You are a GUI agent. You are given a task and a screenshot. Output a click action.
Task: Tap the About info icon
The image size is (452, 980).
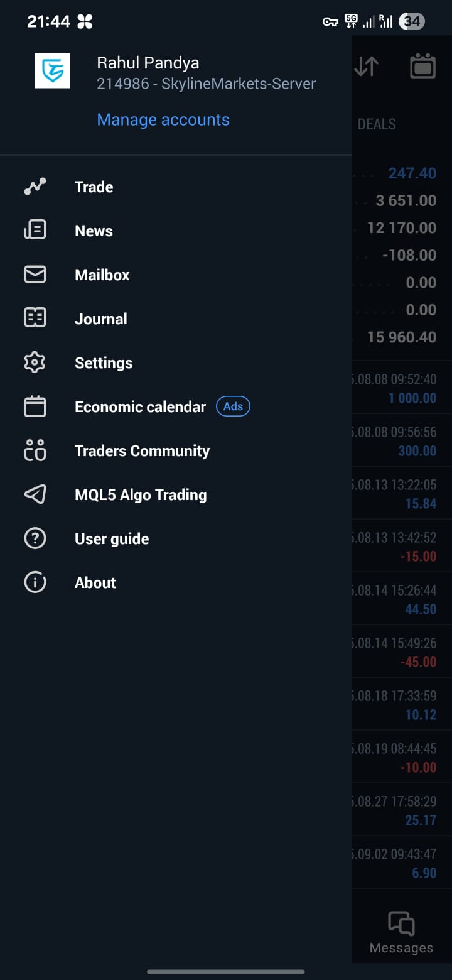click(x=35, y=582)
